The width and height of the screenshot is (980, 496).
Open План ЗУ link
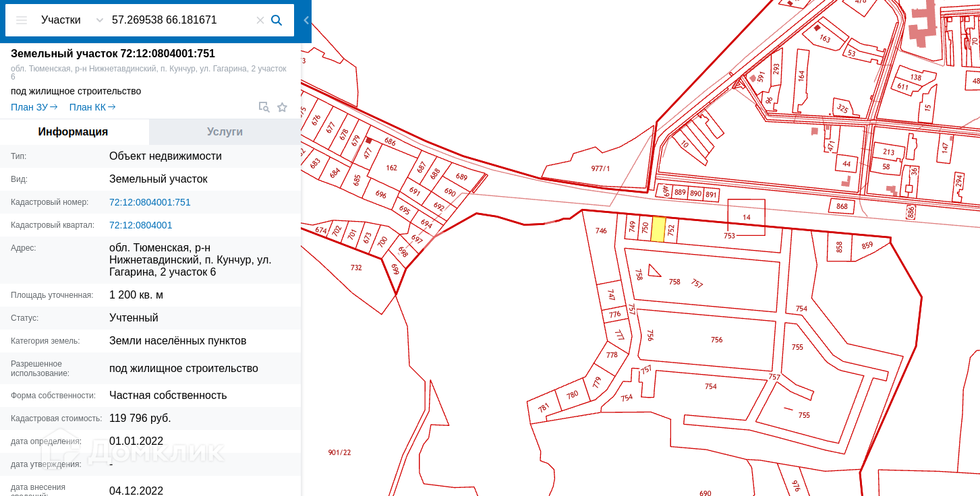pyautogui.click(x=34, y=107)
